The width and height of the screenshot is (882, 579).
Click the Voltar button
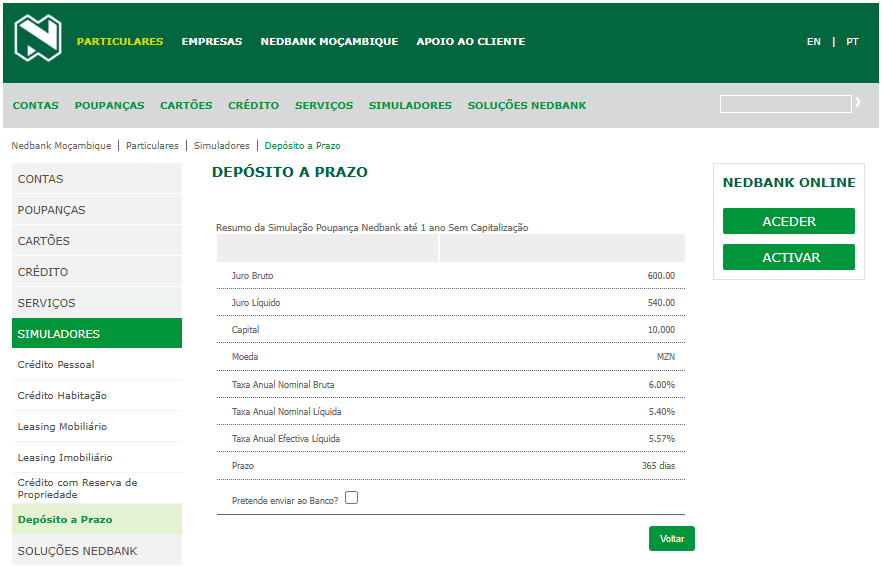672,538
